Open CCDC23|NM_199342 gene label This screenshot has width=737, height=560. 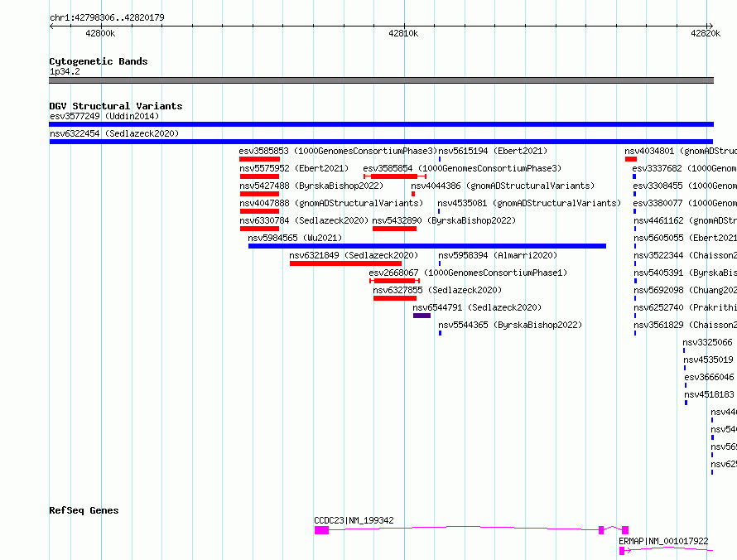tap(354, 520)
